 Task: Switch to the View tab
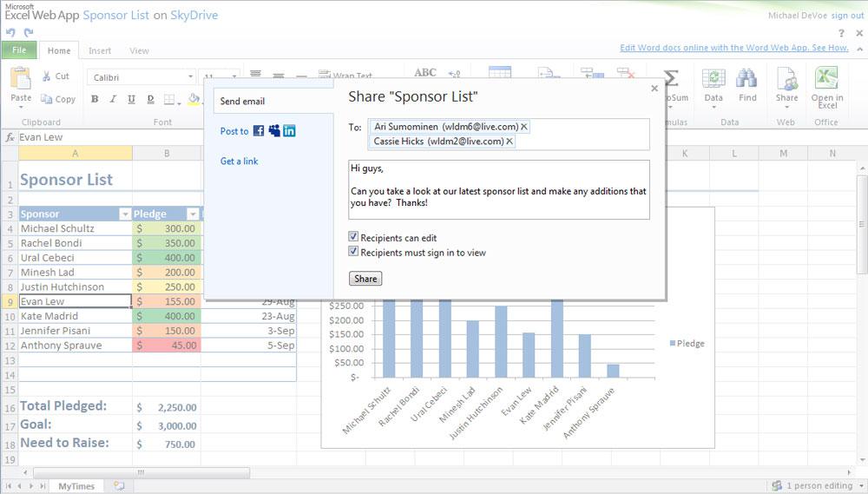click(139, 50)
